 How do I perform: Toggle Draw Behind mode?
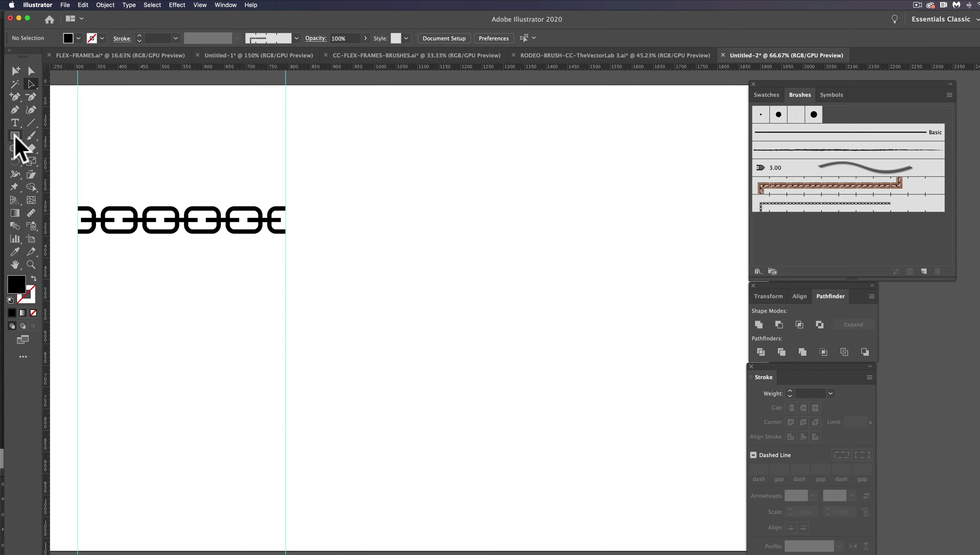click(x=23, y=326)
